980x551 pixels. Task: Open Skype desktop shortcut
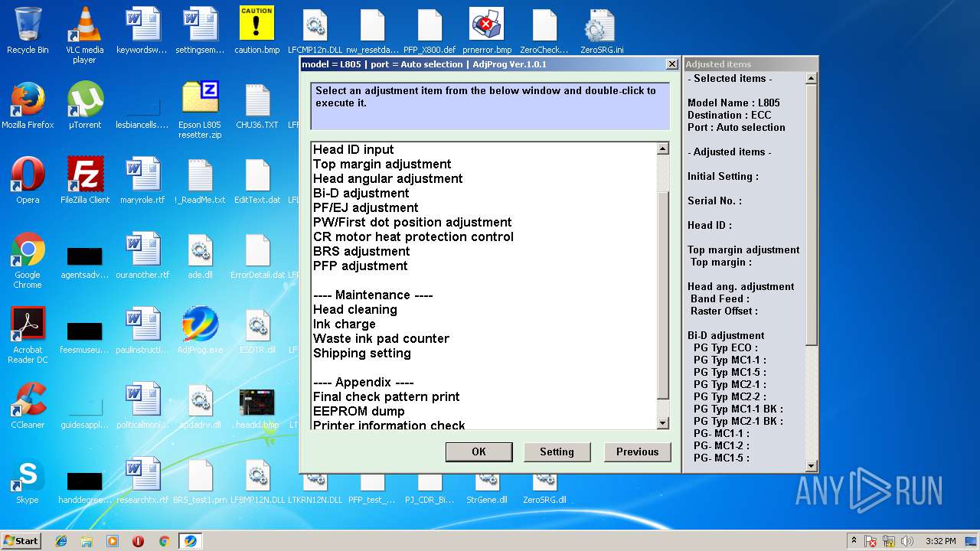point(28,481)
